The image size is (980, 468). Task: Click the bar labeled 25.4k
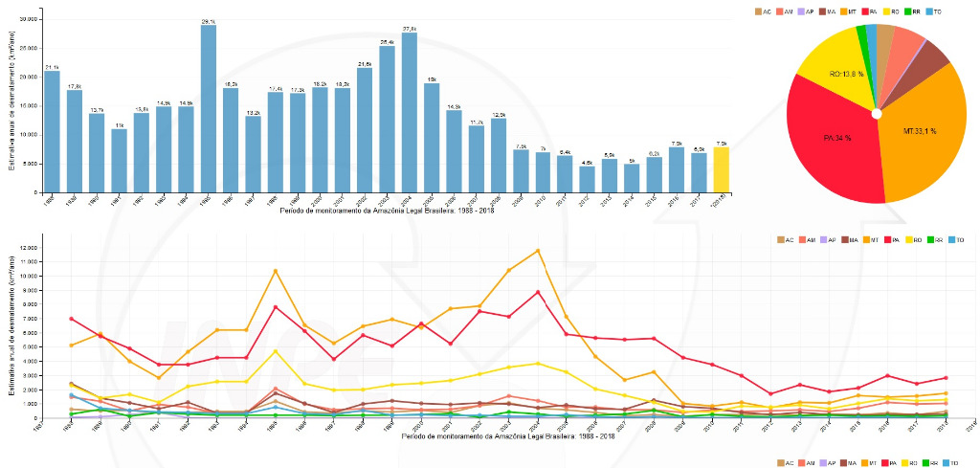coord(387,119)
